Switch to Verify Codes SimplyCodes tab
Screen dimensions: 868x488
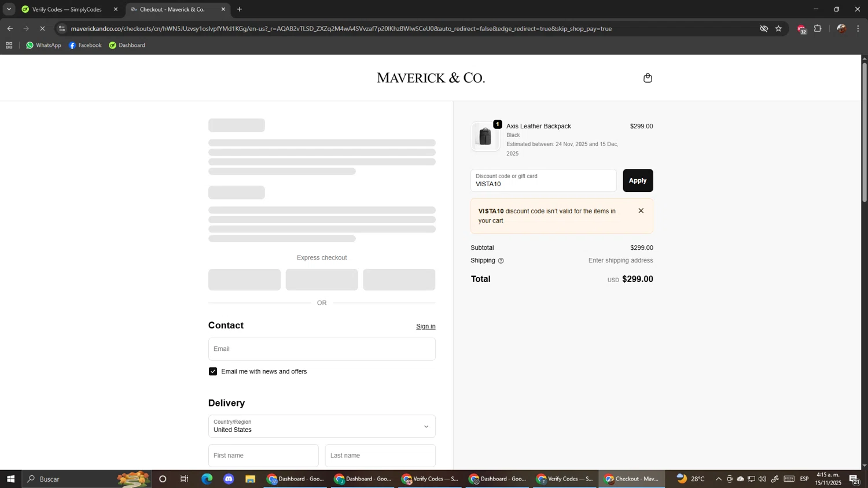click(x=67, y=9)
